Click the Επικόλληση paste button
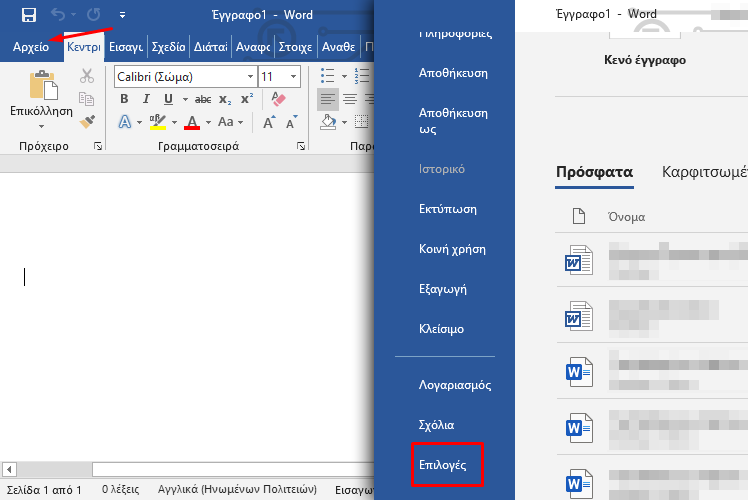Image resolution: width=748 pixels, height=500 pixels. (41, 100)
